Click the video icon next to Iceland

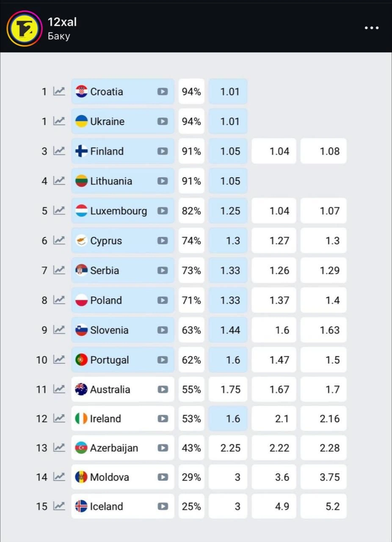coord(163,506)
